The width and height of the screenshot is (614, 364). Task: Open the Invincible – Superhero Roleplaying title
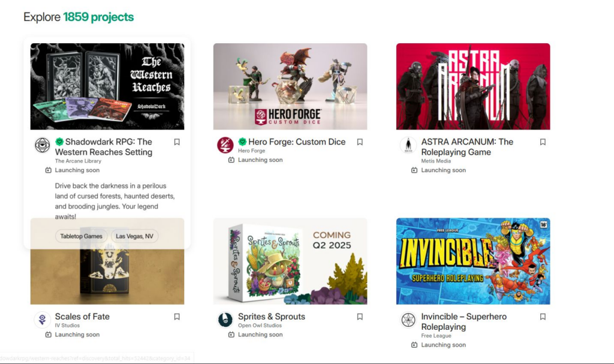464,321
